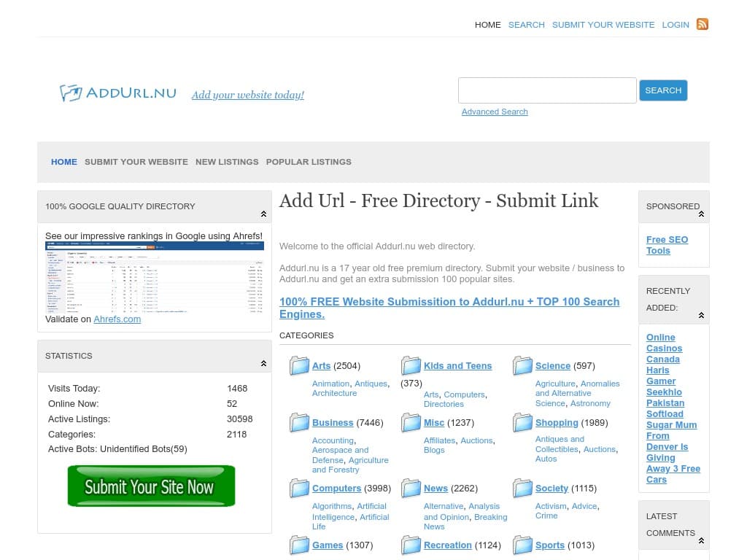Open the Activism subcategory under Society
Image resolution: width=747 pixels, height=560 pixels.
pos(551,506)
